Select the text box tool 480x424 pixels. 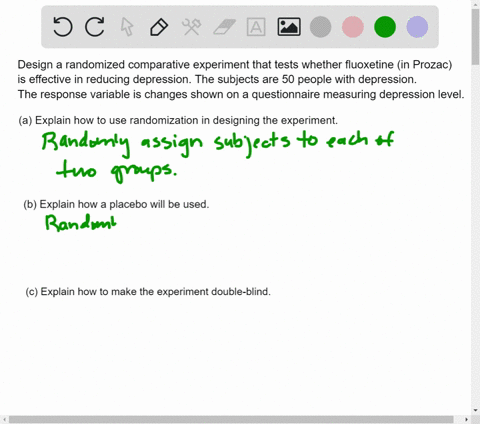tap(256, 27)
